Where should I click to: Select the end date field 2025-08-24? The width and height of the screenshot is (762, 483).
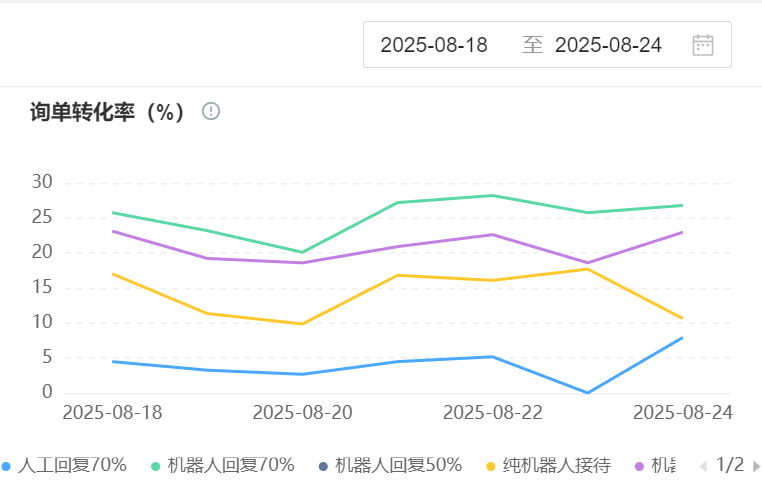point(608,45)
